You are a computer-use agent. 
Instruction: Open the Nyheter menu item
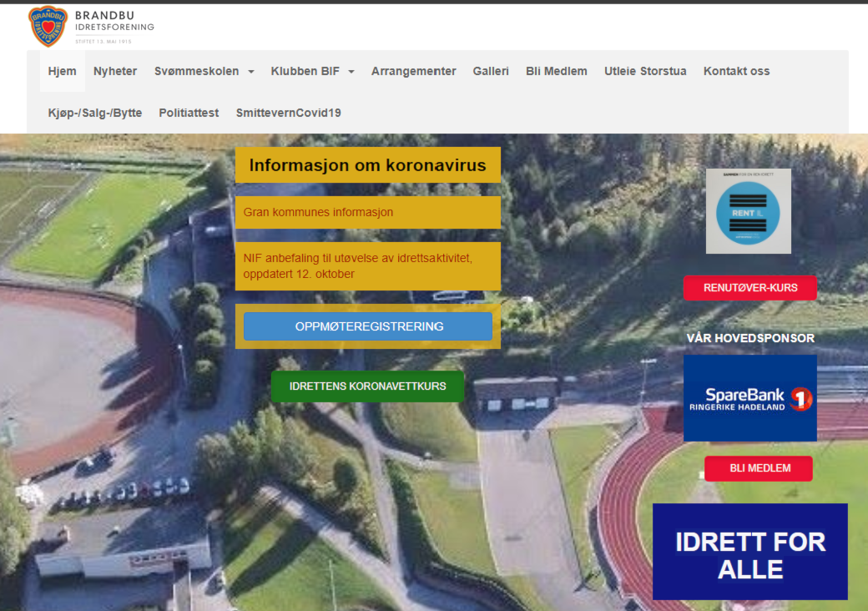pos(115,71)
